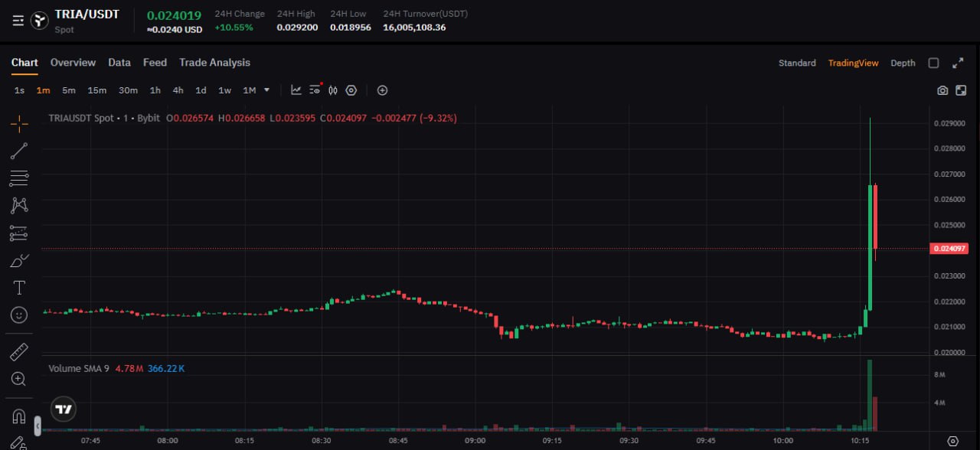Switch to the Trade Analysis tab

(x=214, y=63)
